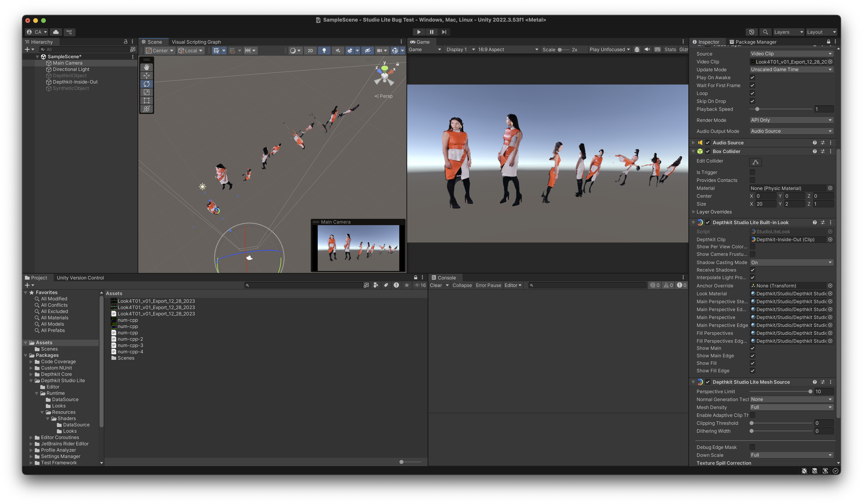Select the Move tool in Scene overlay
Viewport: 863px width, 504px height.
[147, 76]
